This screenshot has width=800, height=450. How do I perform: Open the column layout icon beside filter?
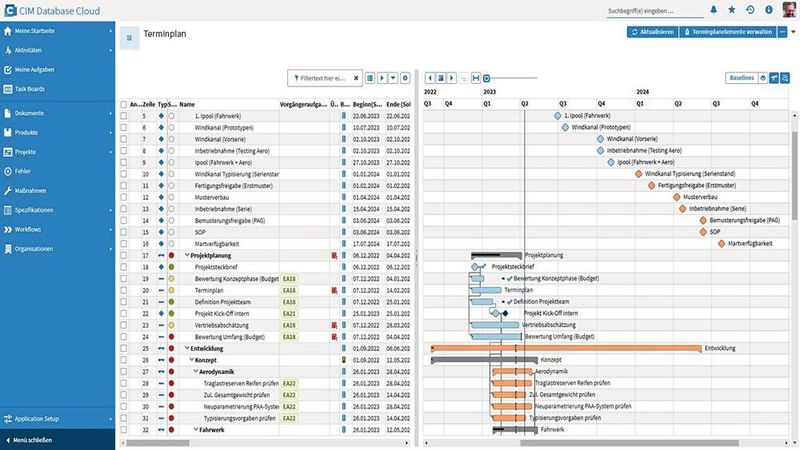click(x=370, y=78)
